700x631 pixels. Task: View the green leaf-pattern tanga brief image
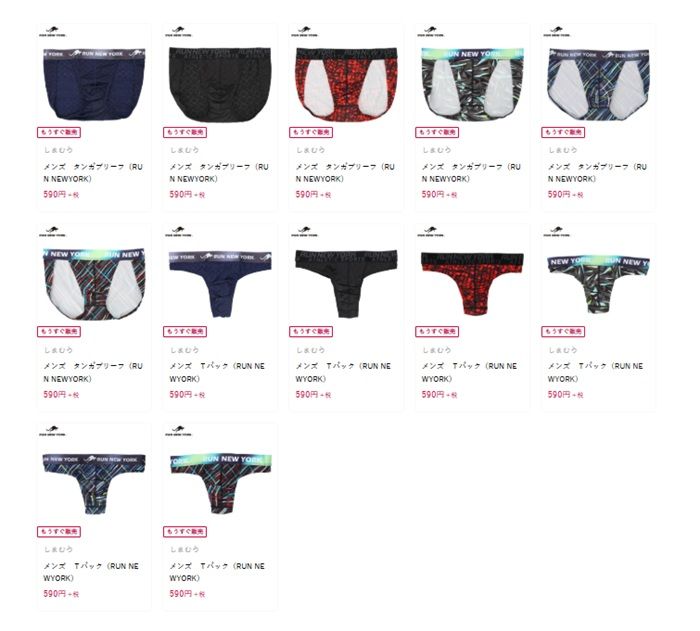click(472, 84)
